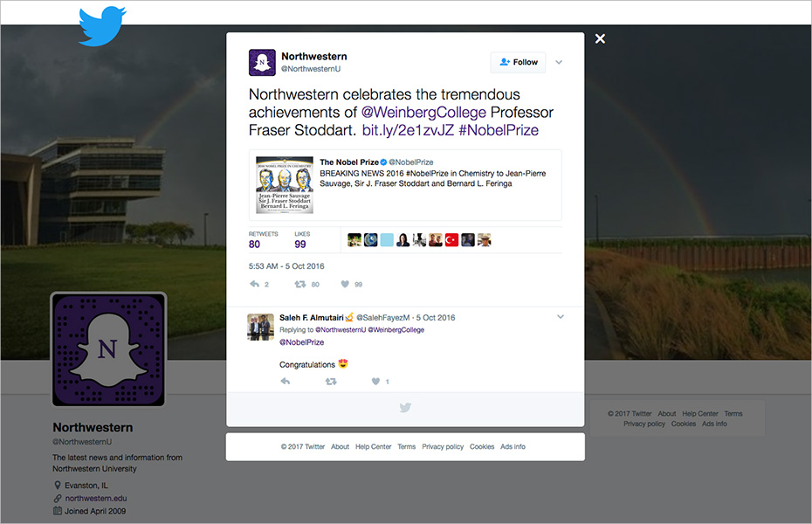
Task: Open the plain light-blue liker avatar
Action: pyautogui.click(x=387, y=240)
